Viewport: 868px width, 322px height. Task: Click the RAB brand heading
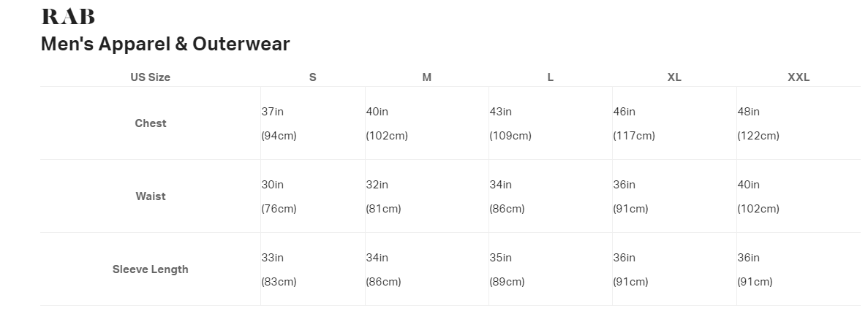pos(68,17)
